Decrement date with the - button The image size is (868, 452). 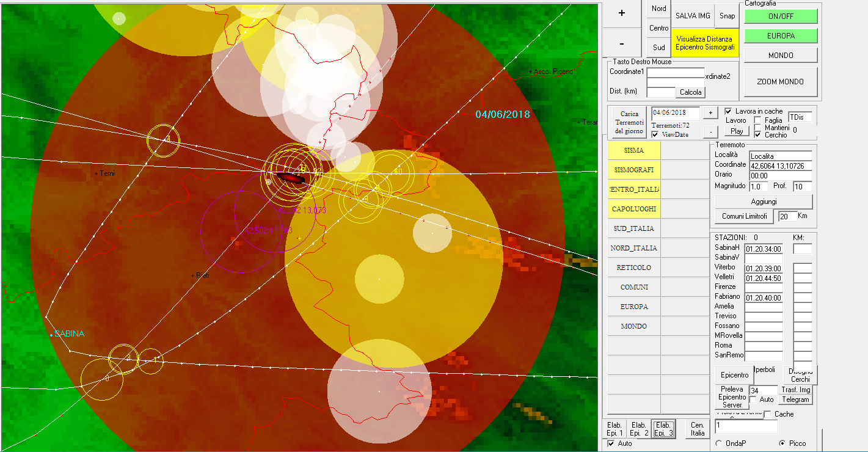pos(710,132)
